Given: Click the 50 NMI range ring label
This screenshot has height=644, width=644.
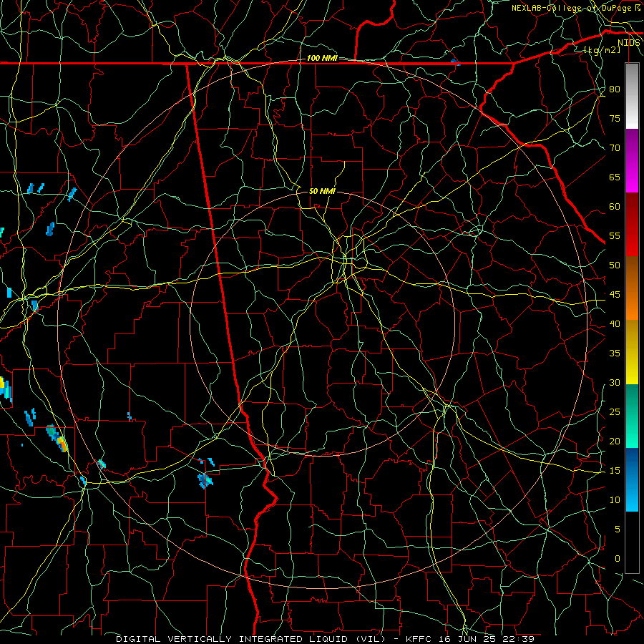Looking at the screenshot, I should 322,191.
